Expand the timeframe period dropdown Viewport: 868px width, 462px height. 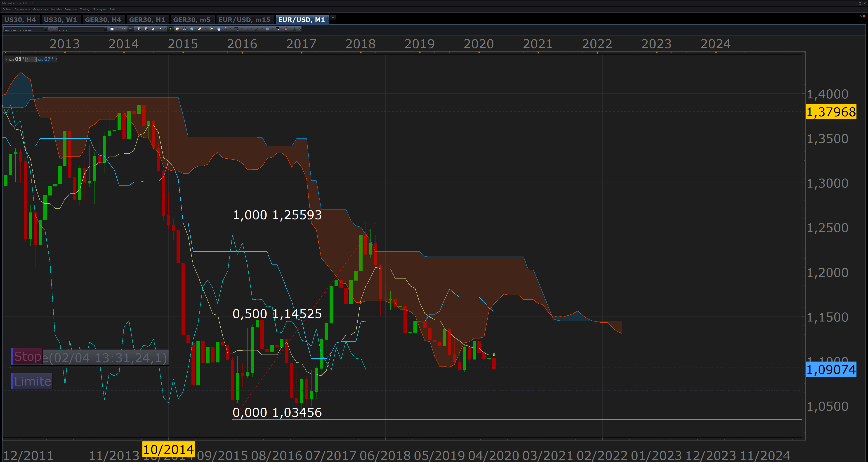point(105,29)
